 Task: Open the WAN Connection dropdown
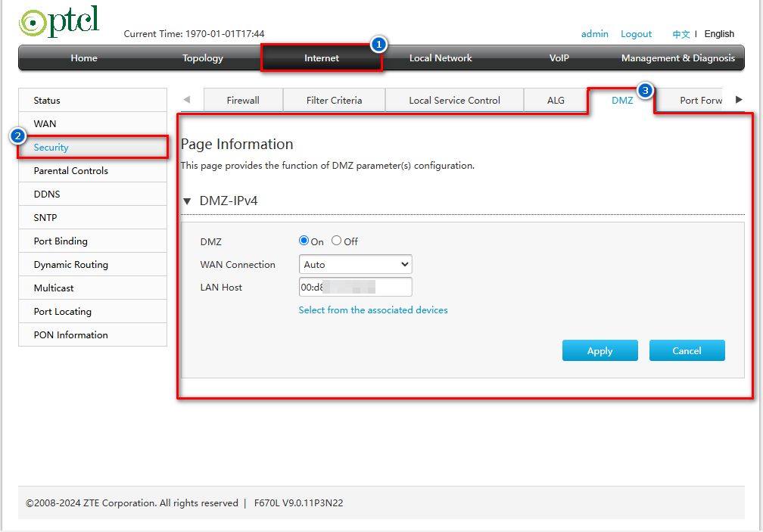coord(355,264)
